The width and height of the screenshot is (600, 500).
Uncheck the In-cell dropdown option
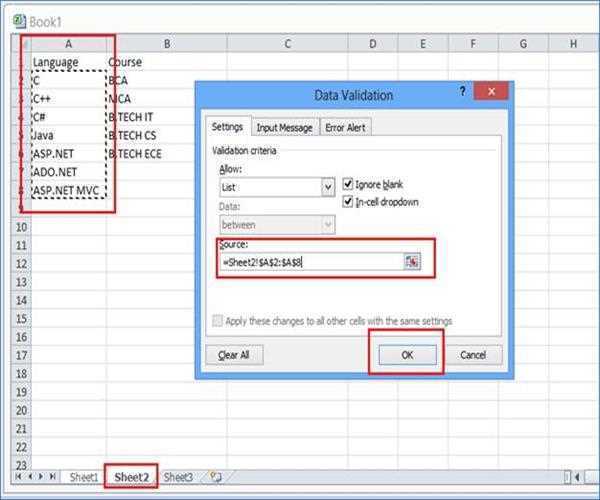(x=348, y=202)
